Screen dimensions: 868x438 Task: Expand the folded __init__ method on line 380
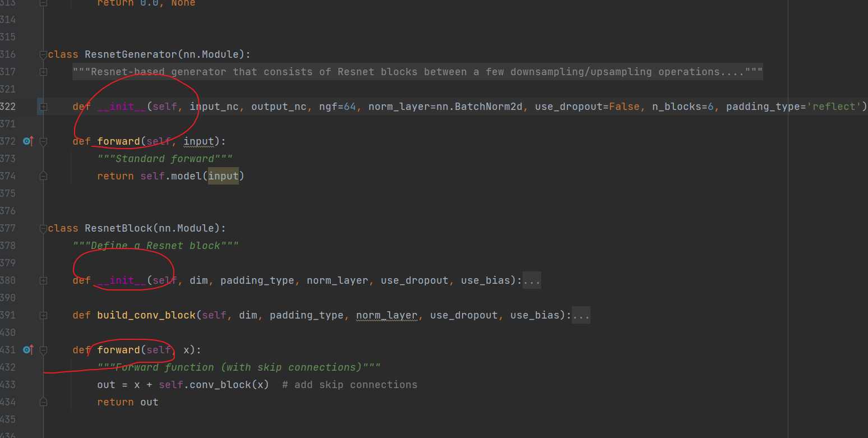click(x=43, y=280)
